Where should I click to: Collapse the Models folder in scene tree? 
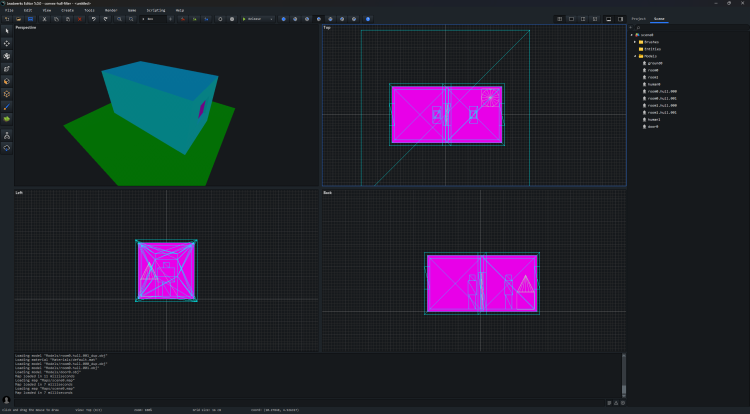633,56
